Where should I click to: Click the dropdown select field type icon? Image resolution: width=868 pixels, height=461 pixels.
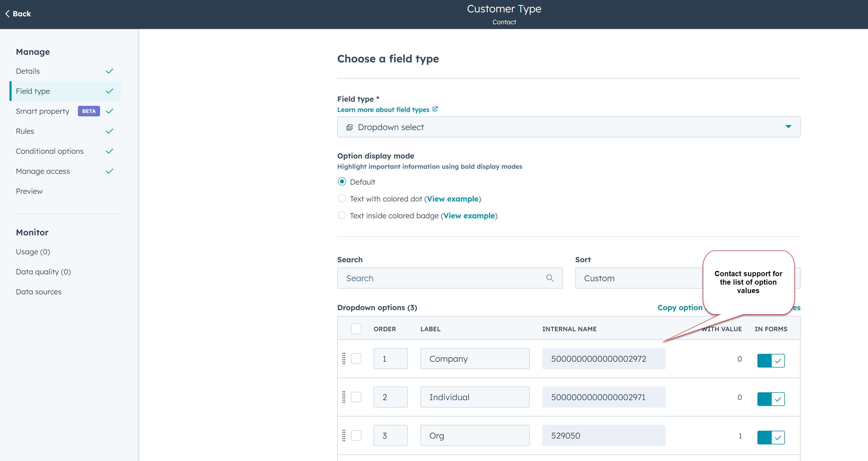[x=350, y=127]
